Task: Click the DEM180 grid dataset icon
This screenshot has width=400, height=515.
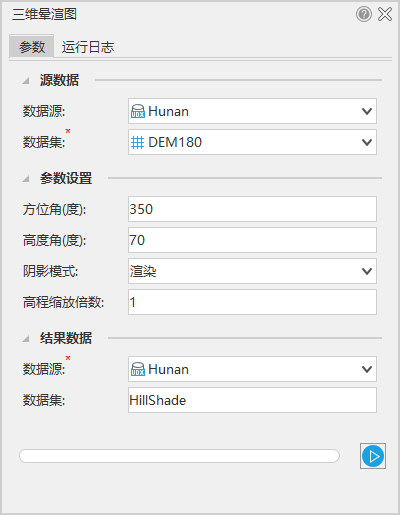Action: [x=137, y=143]
